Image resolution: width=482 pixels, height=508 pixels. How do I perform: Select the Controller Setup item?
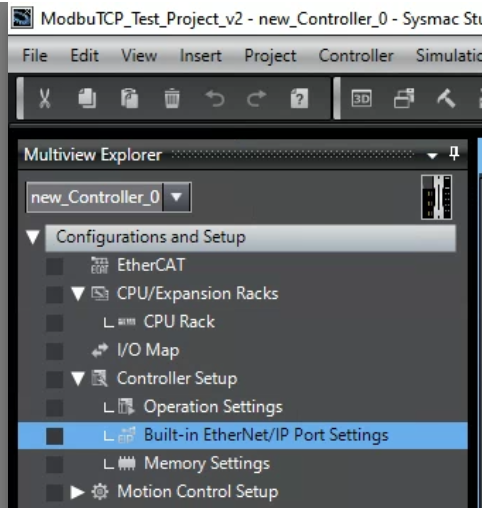(177, 379)
